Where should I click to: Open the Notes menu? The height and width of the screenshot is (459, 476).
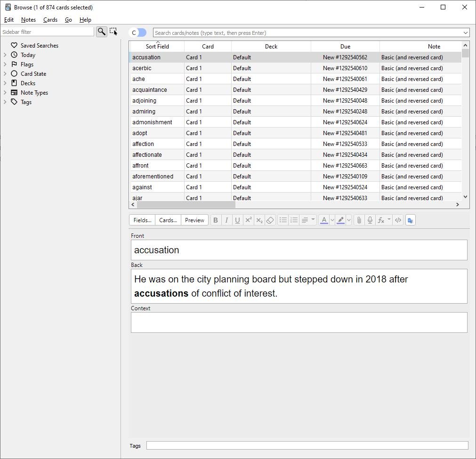pos(28,20)
